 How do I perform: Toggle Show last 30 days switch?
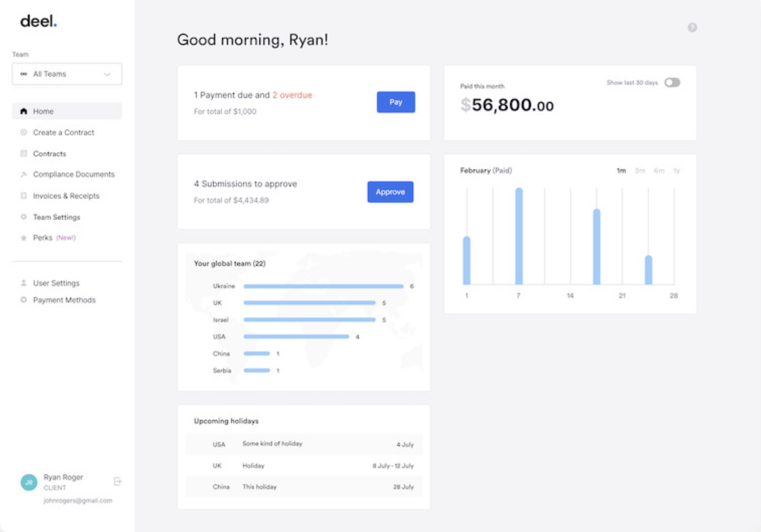pos(672,82)
